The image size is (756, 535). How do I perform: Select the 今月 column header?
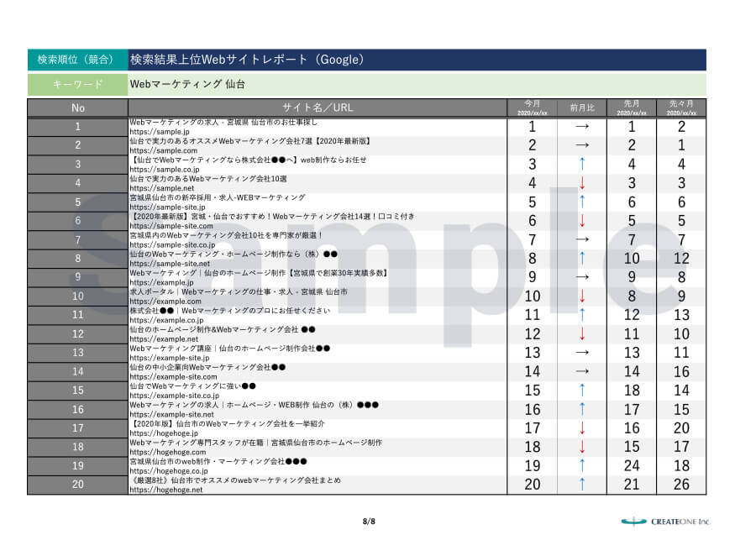coord(531,107)
